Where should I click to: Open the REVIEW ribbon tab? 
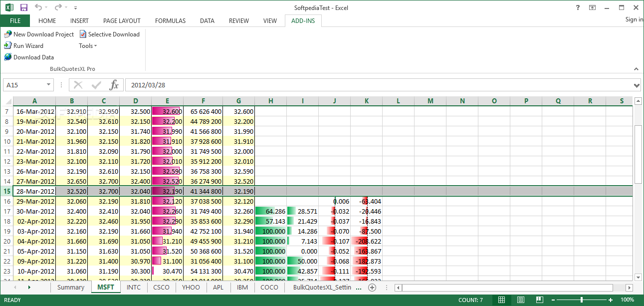pyautogui.click(x=239, y=21)
